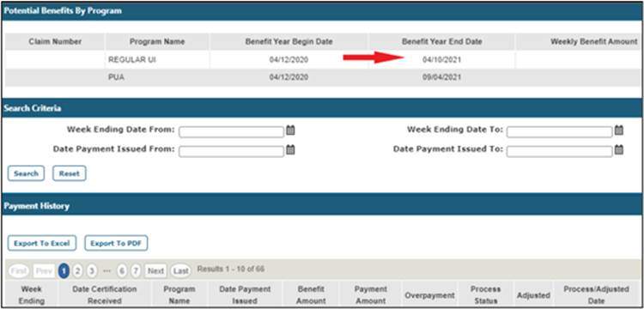Select page 3 of results
This screenshot has height=309, width=644.
click(x=92, y=271)
